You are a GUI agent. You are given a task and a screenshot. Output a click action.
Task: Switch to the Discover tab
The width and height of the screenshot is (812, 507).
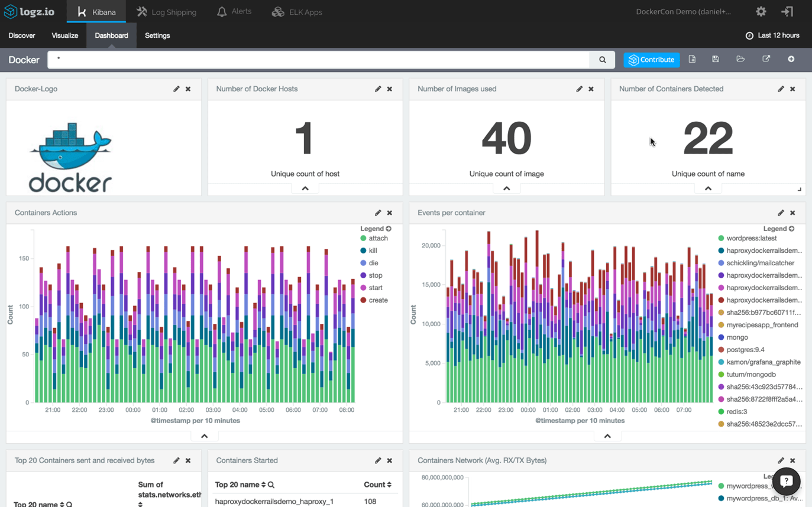[x=21, y=35]
